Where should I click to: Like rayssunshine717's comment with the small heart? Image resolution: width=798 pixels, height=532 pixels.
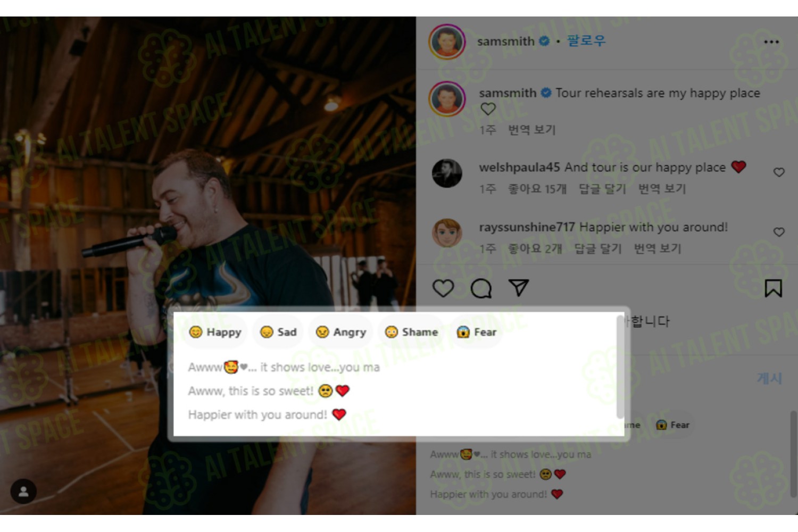tap(779, 232)
